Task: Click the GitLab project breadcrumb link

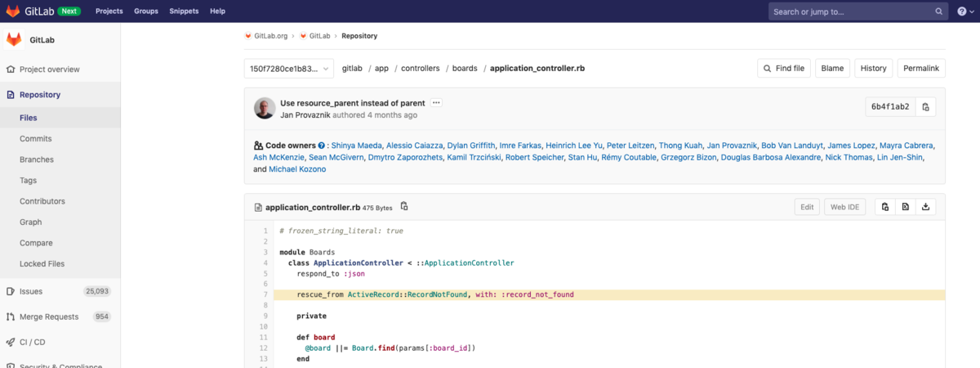Action: pos(319,36)
